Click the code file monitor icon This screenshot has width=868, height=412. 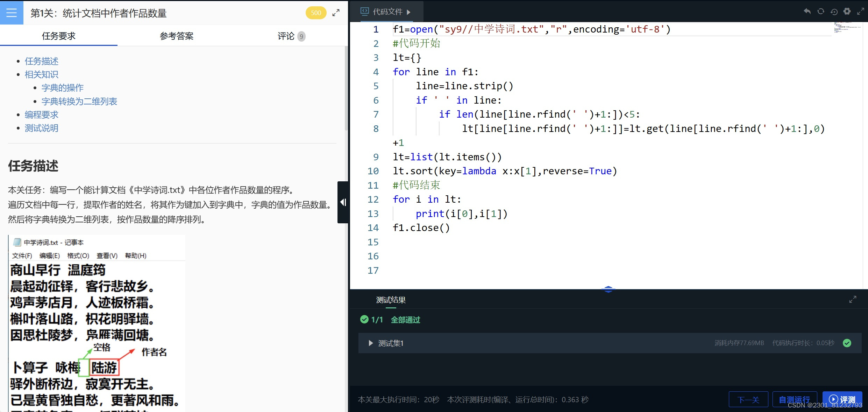[364, 12]
